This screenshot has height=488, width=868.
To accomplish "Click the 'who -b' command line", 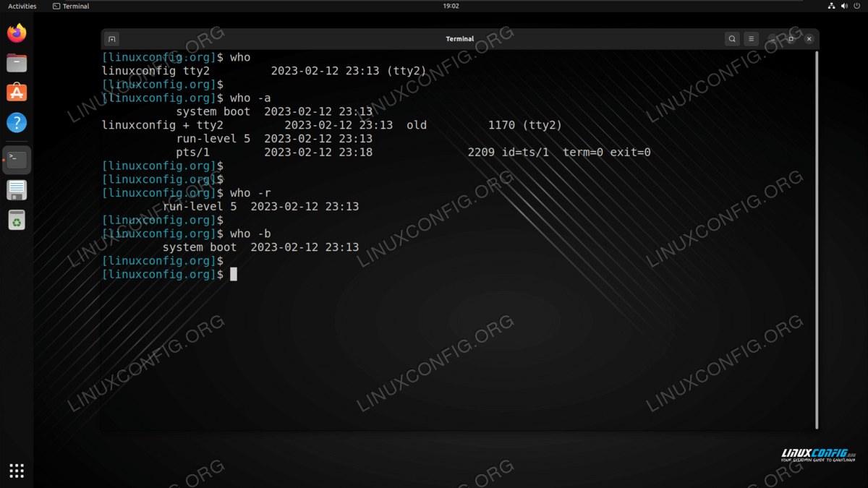I will [187, 234].
